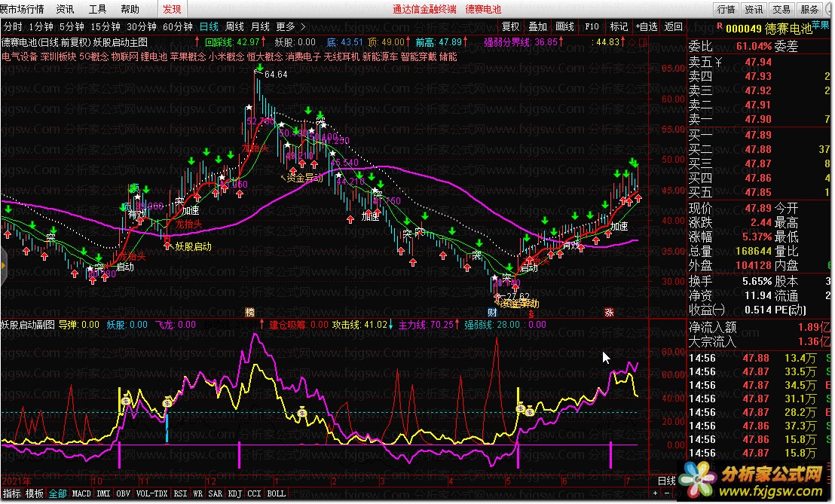Open the 发现 menu tab
Viewport: 835px width, 504px height.
[x=172, y=9]
